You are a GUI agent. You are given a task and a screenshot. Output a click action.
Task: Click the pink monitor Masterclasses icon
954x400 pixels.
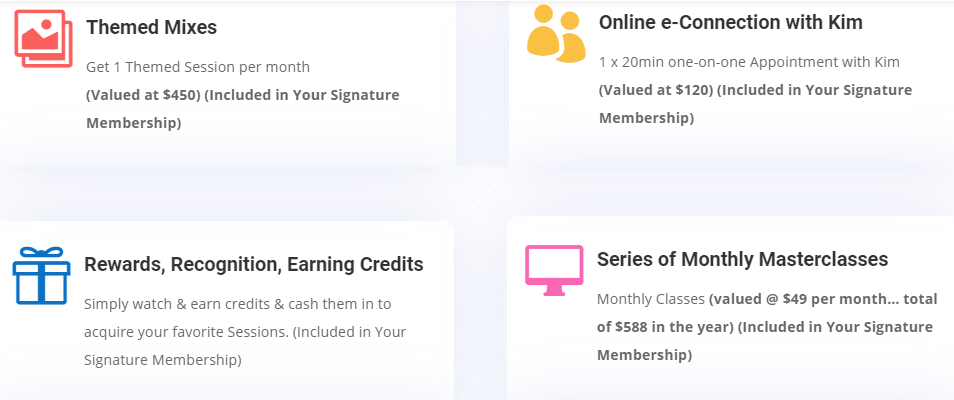[554, 270]
